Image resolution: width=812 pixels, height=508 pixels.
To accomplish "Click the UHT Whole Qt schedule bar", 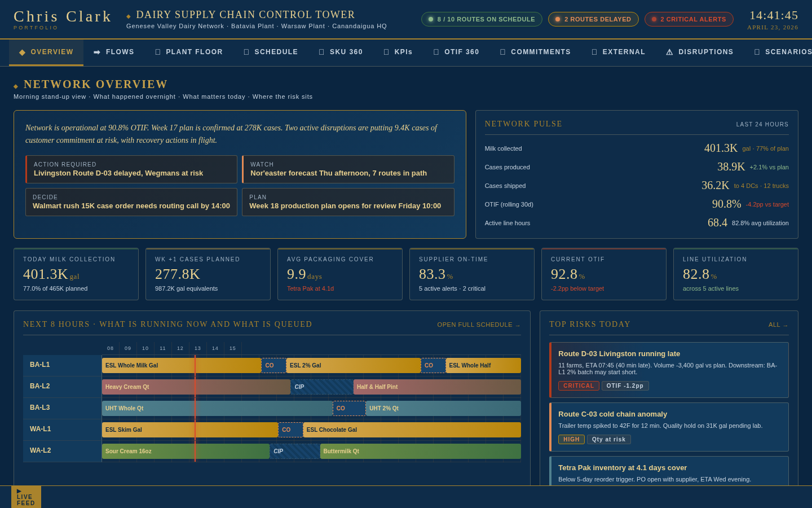I will (217, 408).
